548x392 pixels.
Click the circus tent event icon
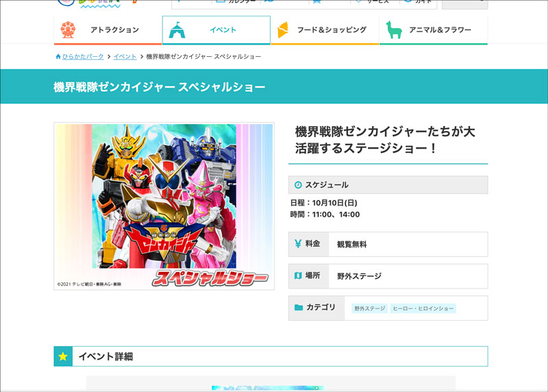click(x=177, y=30)
